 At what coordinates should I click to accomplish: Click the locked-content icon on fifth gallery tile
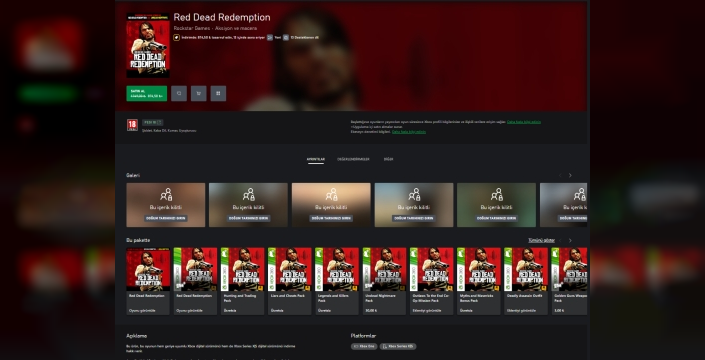[x=497, y=195]
